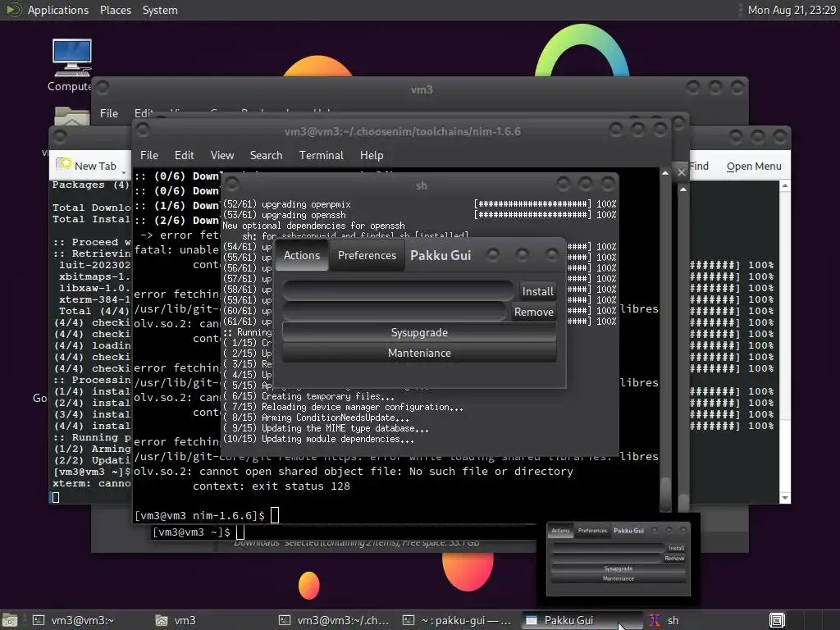Viewport: 840px width, 630px height.
Task: Click the show desktop icon in the bottom panel
Action: pos(10,620)
